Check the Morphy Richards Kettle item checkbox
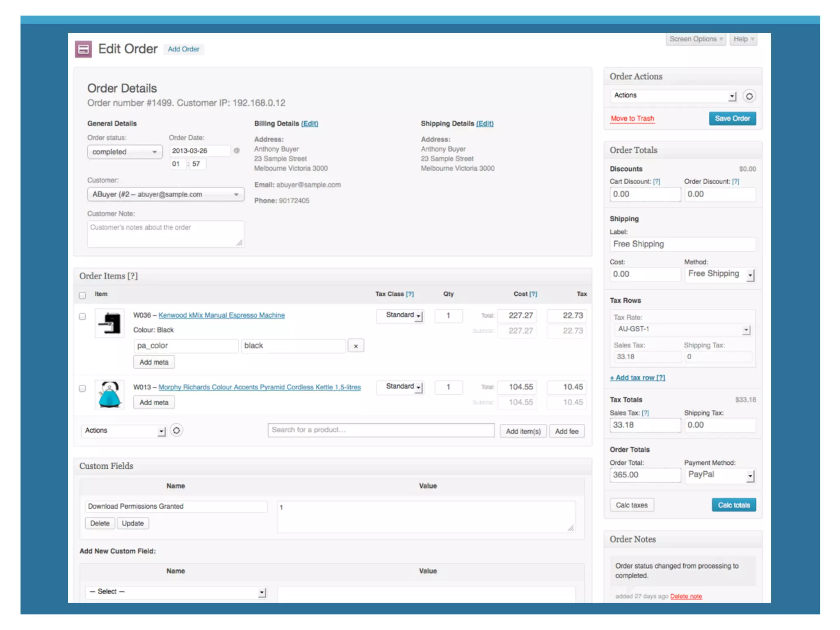The image size is (840, 630). 82,388
